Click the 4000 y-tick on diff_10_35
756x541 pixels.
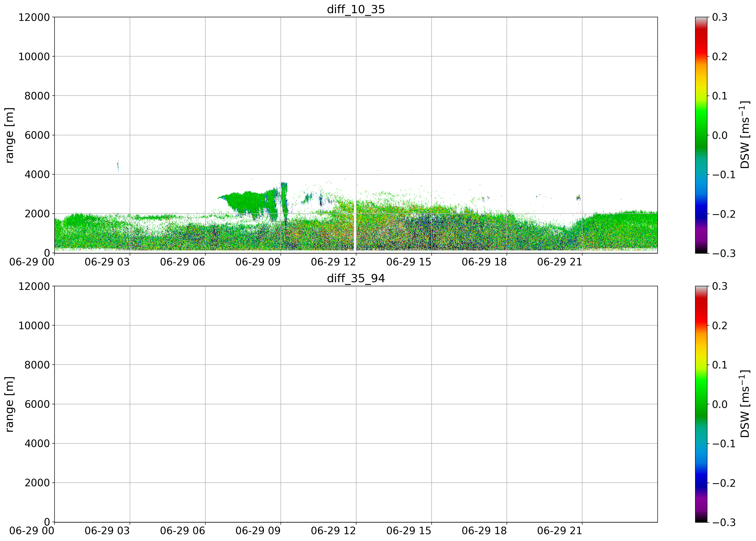click(x=37, y=175)
